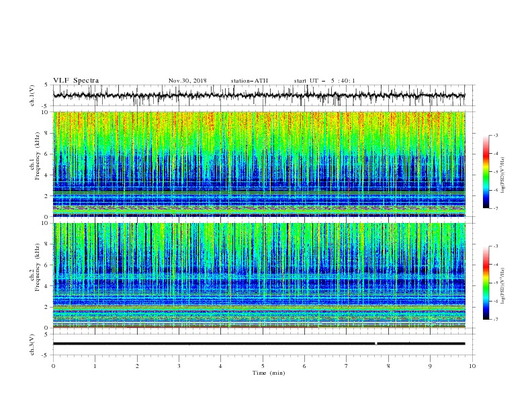Click the ch.1 spectrogram color scale bar
The height and width of the screenshot is (411, 532).
[x=486, y=172]
